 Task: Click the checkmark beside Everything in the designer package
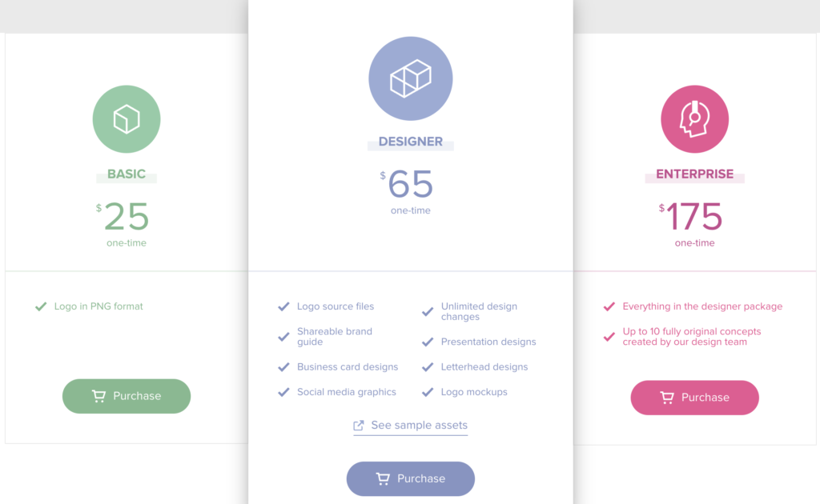coord(609,306)
